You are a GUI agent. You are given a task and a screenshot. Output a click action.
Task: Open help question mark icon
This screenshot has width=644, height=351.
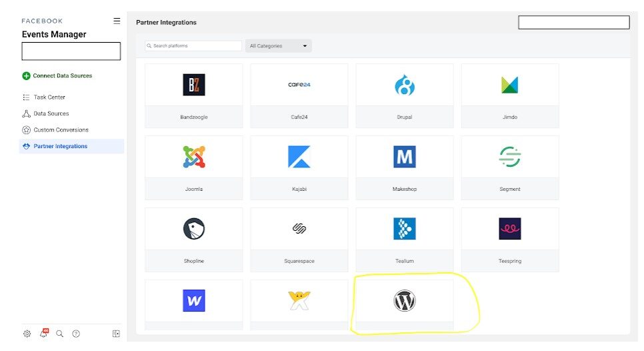click(76, 334)
